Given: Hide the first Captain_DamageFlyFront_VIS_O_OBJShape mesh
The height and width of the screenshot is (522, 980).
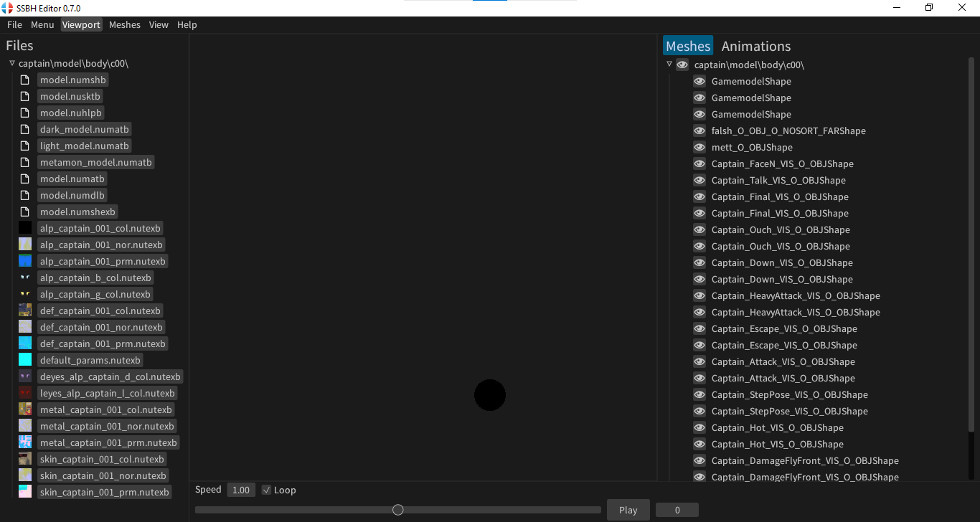Looking at the screenshot, I should [699, 460].
